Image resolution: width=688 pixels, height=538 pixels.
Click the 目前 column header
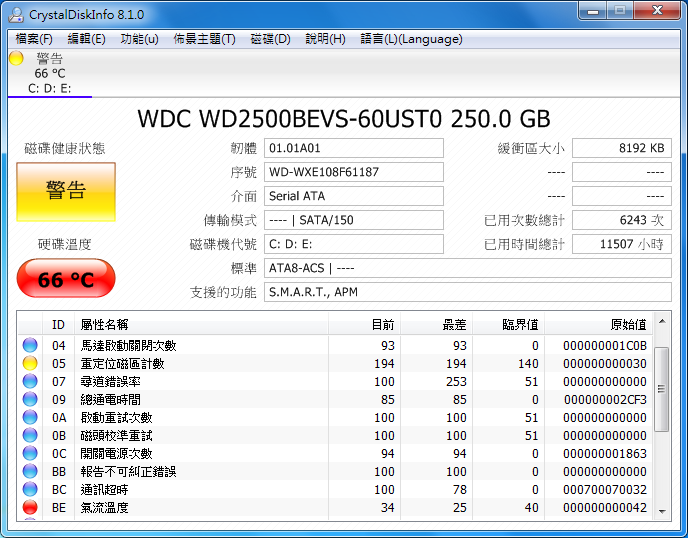pos(364,324)
